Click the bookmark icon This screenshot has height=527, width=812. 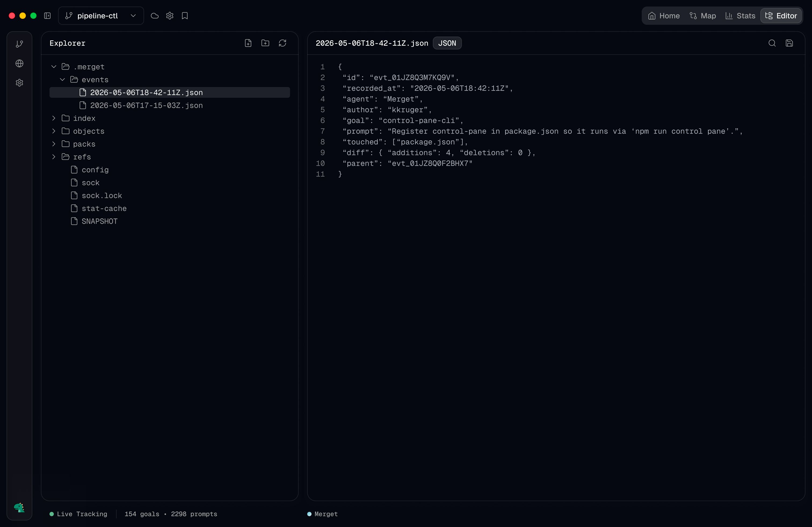coord(184,16)
